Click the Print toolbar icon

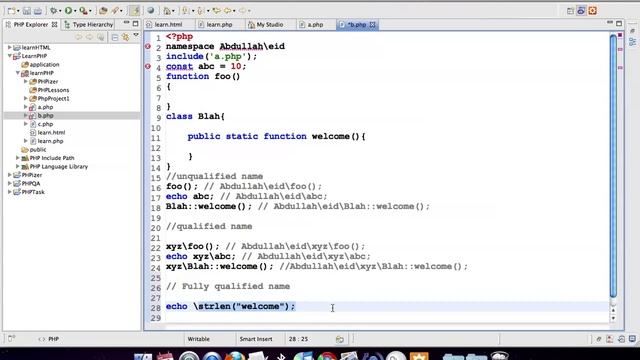pos(38,11)
